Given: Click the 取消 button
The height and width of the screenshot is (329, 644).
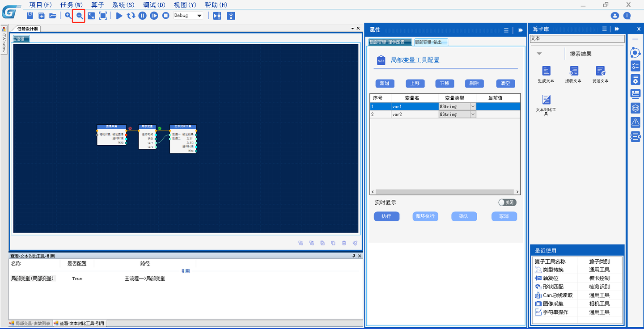Looking at the screenshot, I should [504, 216].
